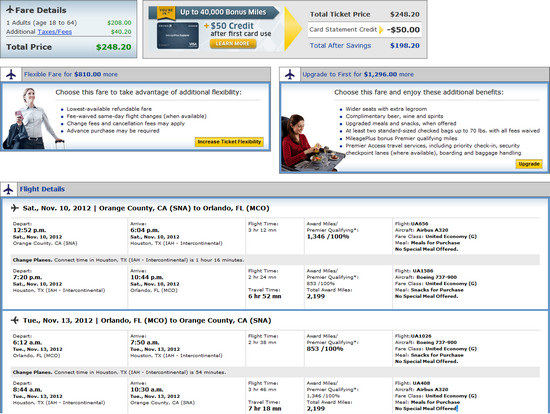Open the Taxes/Fees link
The image size is (550, 414).
[54, 32]
